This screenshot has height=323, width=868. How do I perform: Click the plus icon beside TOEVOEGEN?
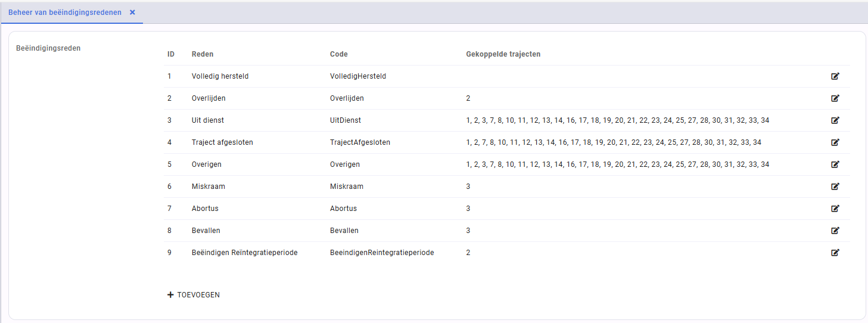170,295
